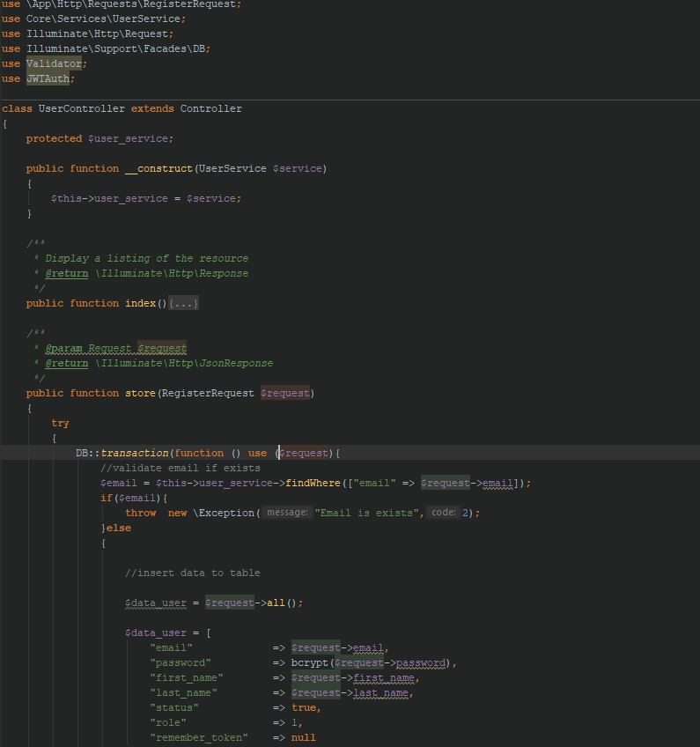Click the RegisterRequest type hint in store()
Viewport: 700px width, 747px height.
[x=208, y=394]
